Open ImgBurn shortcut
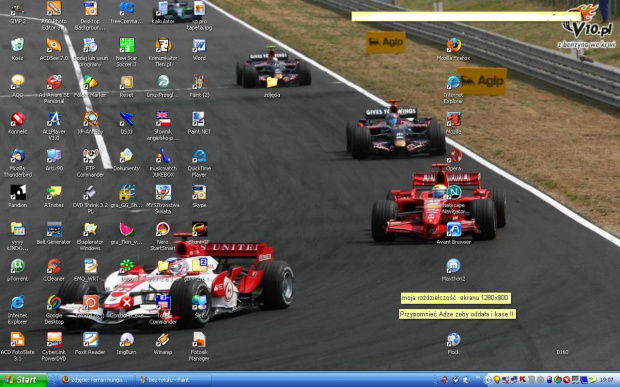 click(127, 344)
